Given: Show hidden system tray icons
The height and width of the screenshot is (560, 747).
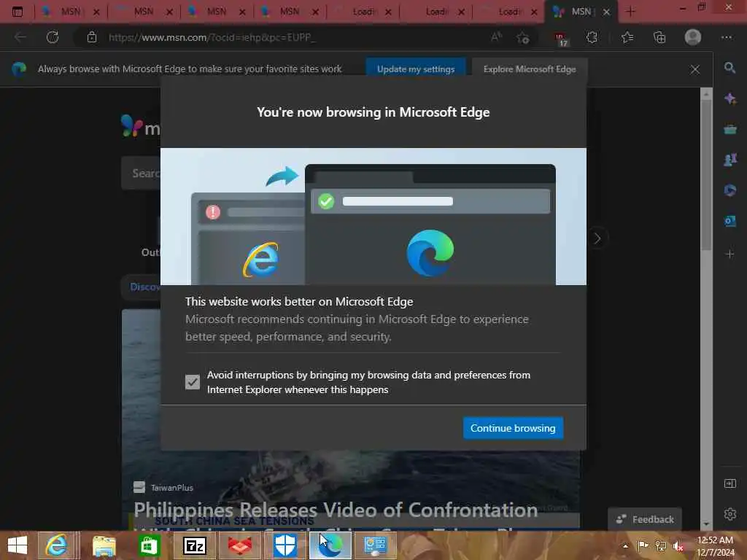Looking at the screenshot, I should click(625, 546).
